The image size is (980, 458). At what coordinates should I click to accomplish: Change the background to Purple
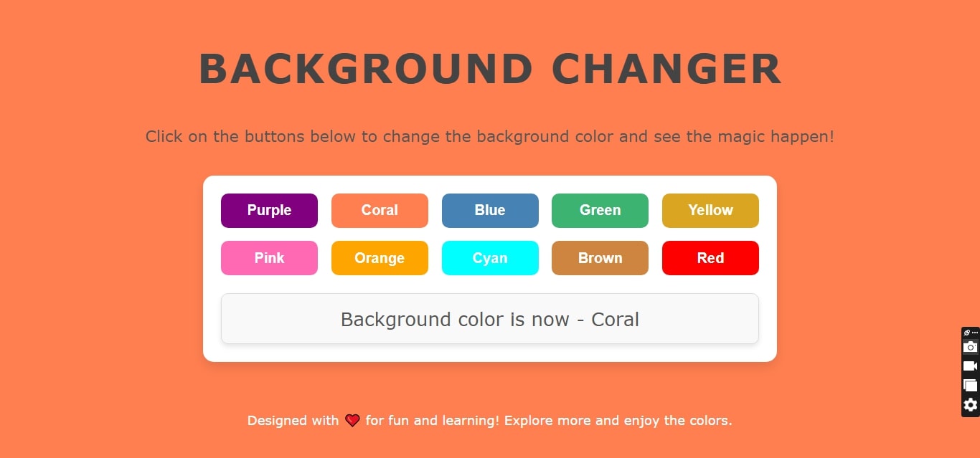coord(269,211)
